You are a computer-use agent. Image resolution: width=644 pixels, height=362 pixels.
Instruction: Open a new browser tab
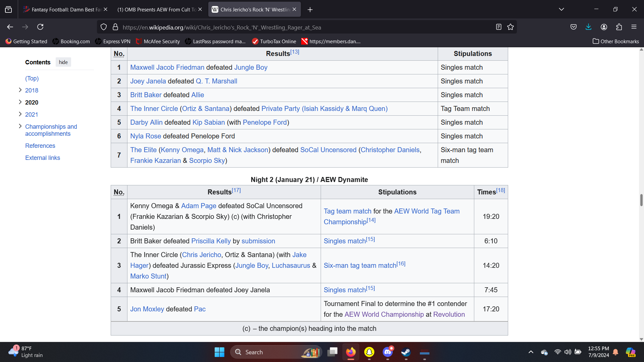(x=310, y=9)
